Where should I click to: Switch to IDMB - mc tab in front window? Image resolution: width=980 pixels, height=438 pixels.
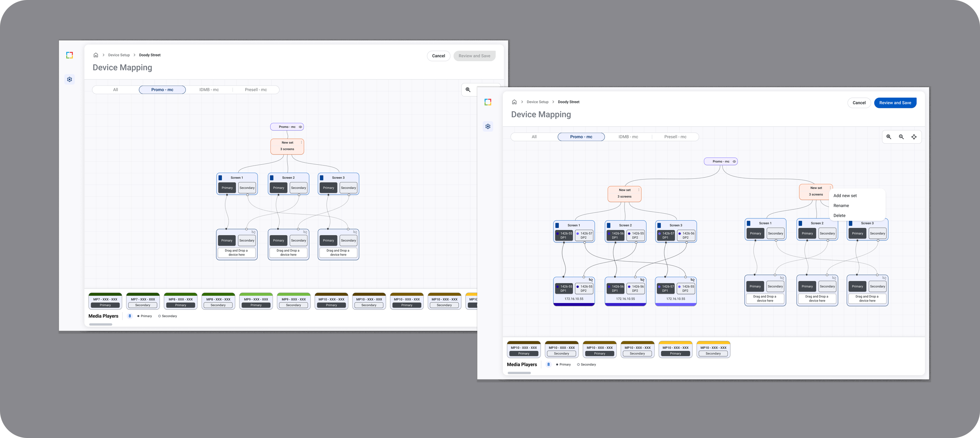628,137
